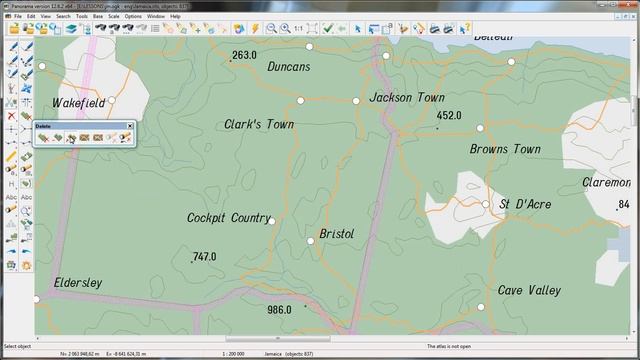The width and height of the screenshot is (640, 360).
Task: Click the green checkmark toolbar icon
Action: click(x=328, y=29)
